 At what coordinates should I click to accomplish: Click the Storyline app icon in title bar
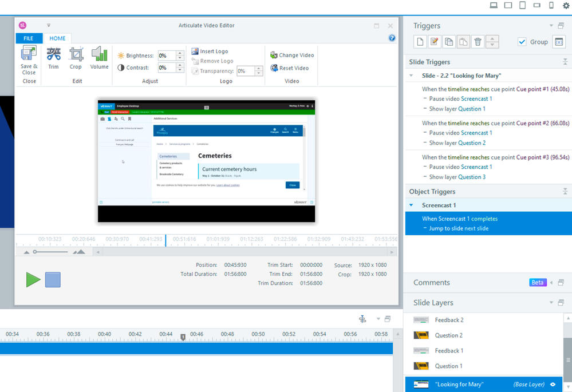coord(23,25)
